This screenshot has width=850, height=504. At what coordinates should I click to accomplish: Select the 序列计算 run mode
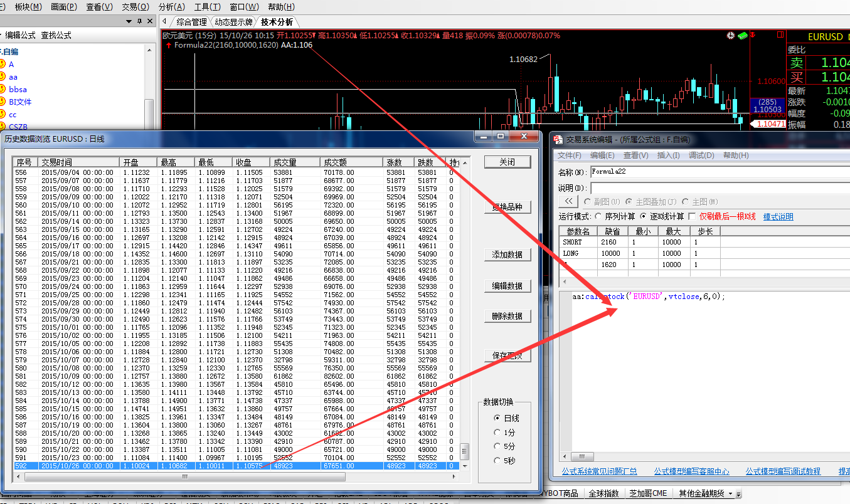[x=599, y=216]
